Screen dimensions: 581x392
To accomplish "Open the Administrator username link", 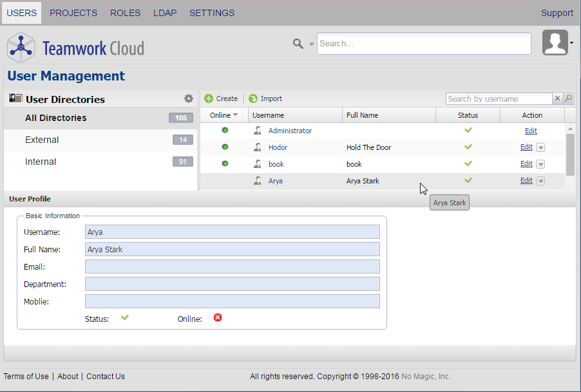I will (x=290, y=131).
